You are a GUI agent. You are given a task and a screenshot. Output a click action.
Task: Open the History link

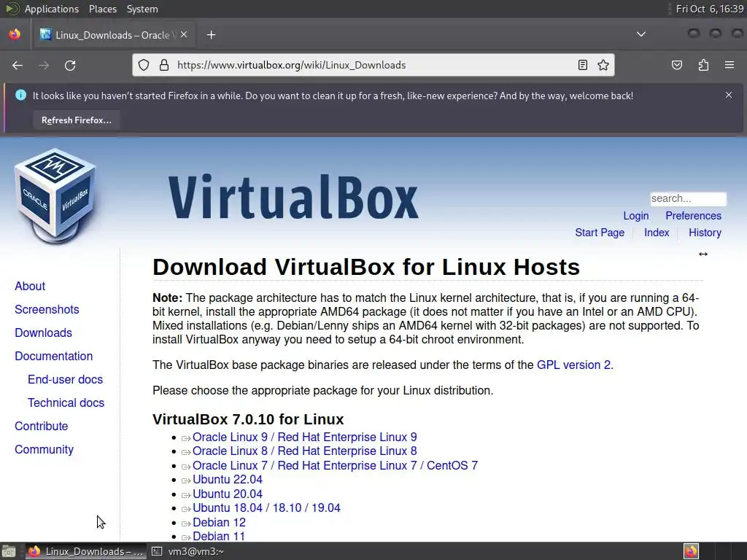705,233
